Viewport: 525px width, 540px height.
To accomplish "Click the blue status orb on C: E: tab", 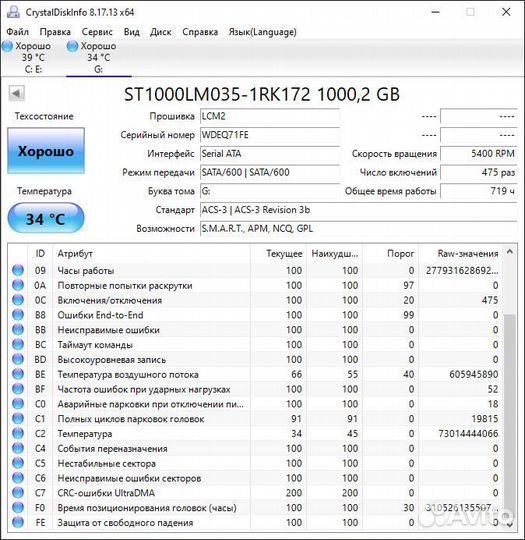I will coord(8,46).
